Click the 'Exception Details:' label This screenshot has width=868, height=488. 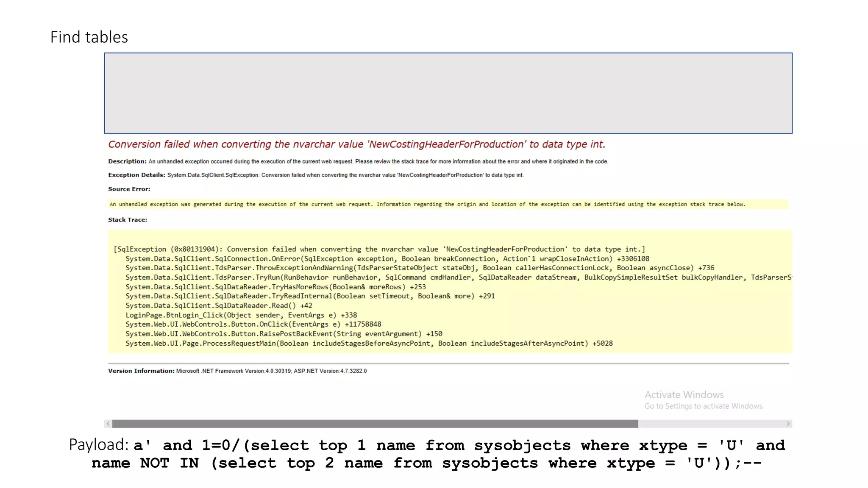click(x=136, y=175)
